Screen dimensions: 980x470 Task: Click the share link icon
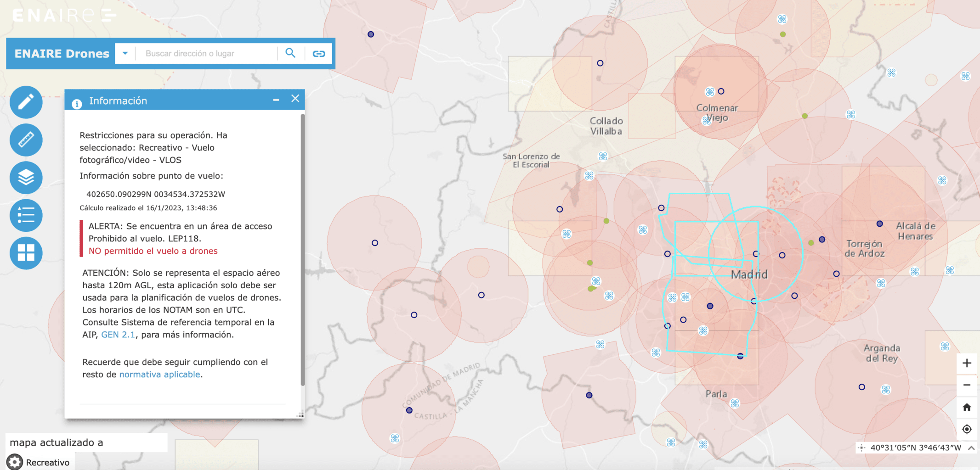[319, 54]
